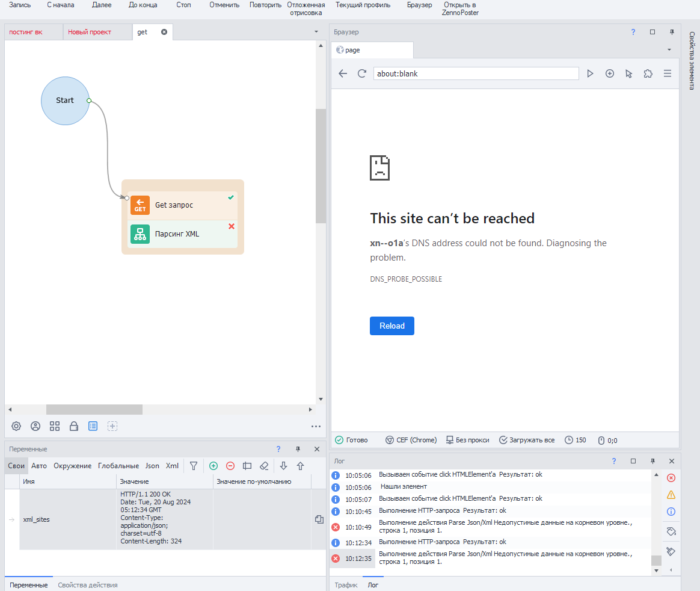Click the eraser icon in variables toolbar
The image size is (700, 591).
coord(263,466)
